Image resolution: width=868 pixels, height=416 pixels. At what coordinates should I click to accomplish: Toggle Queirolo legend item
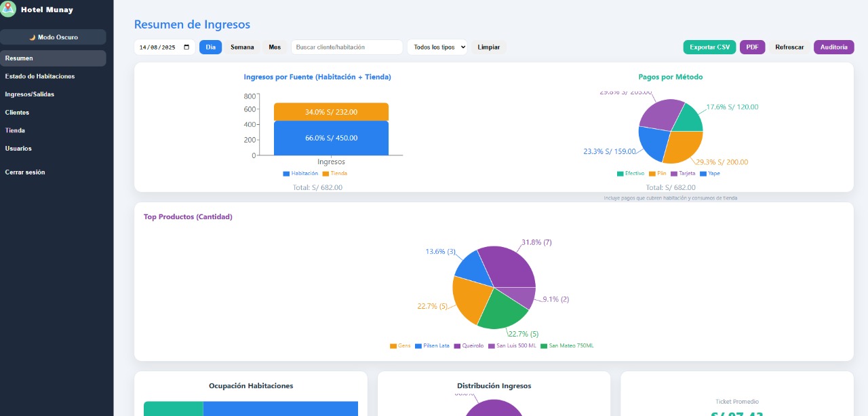point(469,345)
